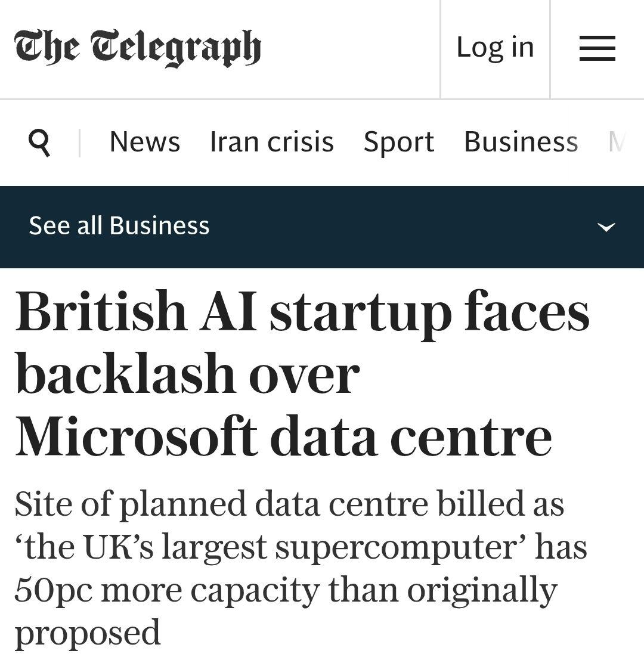
Task: Go to the Iran crisis section
Action: pyautogui.click(x=272, y=142)
